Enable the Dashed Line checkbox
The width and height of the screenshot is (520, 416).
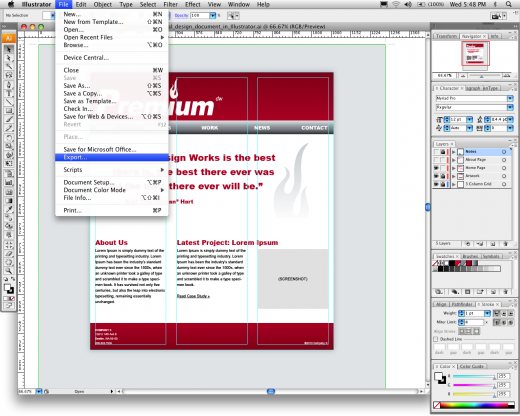coord(436,339)
